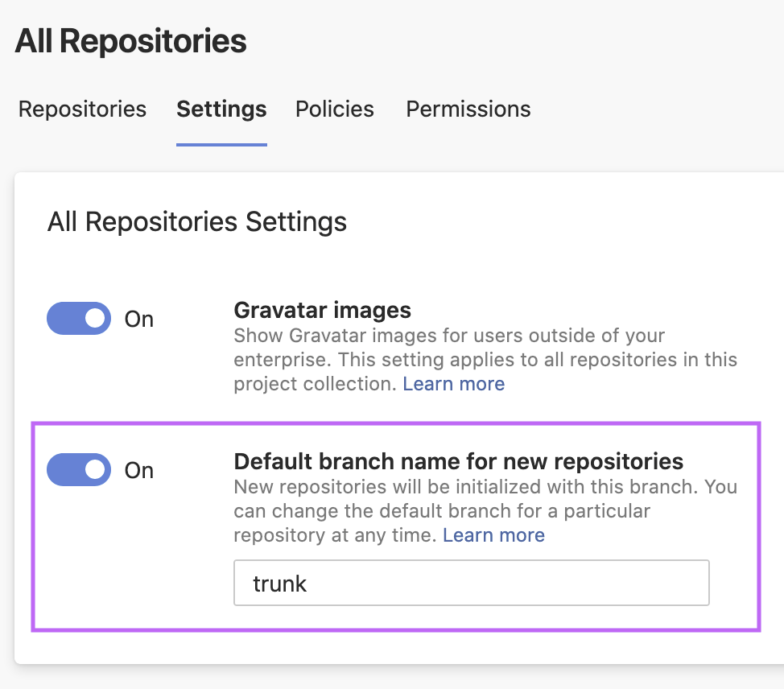
Task: Disable the Gravatar images toggle
Action: coord(79,319)
